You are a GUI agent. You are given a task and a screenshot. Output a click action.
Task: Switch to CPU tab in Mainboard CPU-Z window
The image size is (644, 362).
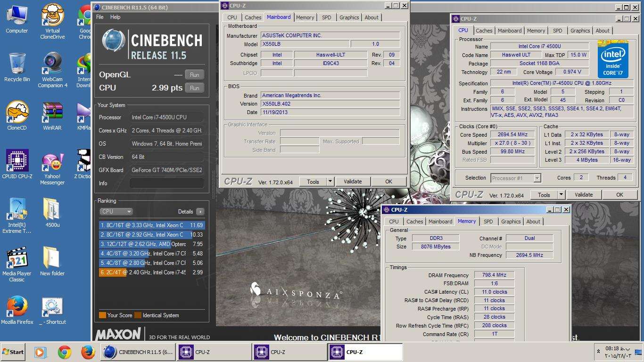coord(232,17)
